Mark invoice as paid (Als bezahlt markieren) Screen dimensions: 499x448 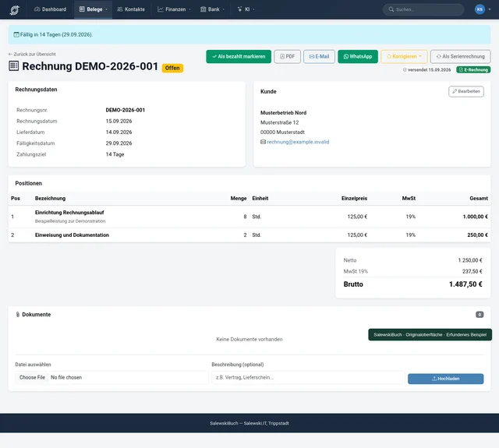[x=239, y=57]
